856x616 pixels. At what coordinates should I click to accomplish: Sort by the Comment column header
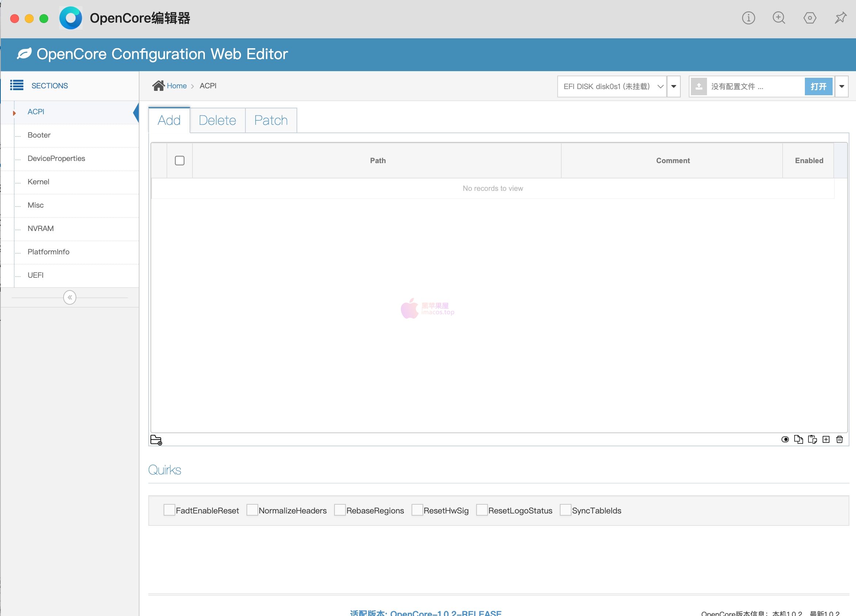point(673,160)
